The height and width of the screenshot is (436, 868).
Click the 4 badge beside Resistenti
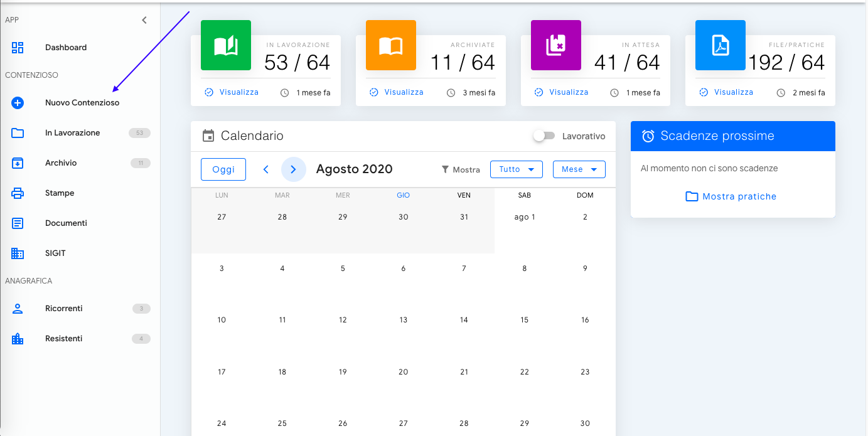pos(141,339)
